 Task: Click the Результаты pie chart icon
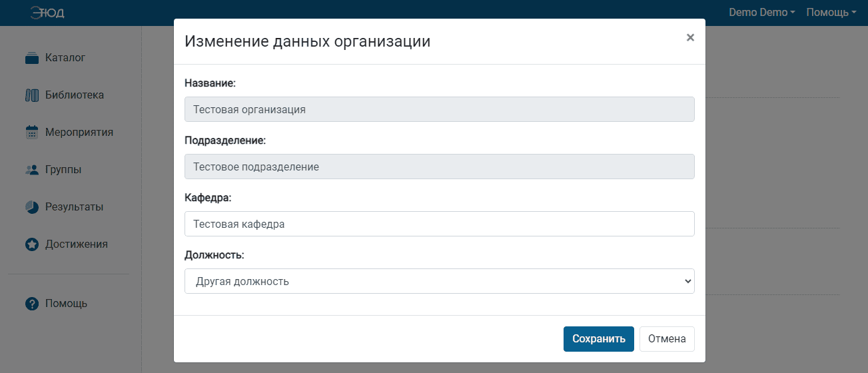point(32,207)
